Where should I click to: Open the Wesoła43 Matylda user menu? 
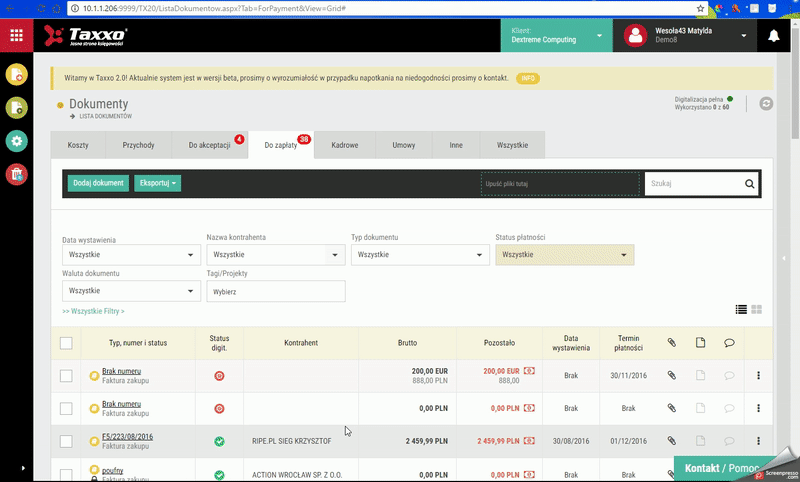click(x=685, y=36)
